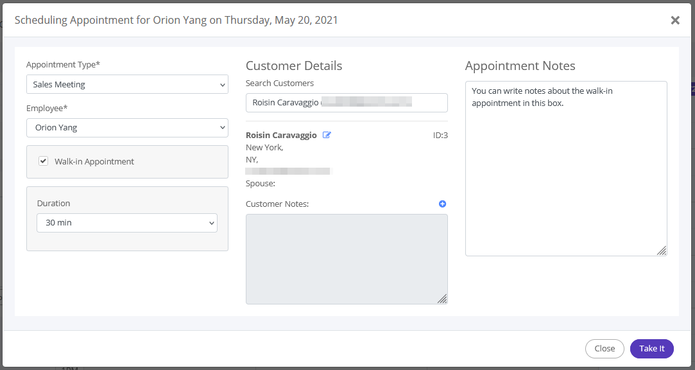Click the NY, state line
The image size is (695, 370).
coord(252,160)
